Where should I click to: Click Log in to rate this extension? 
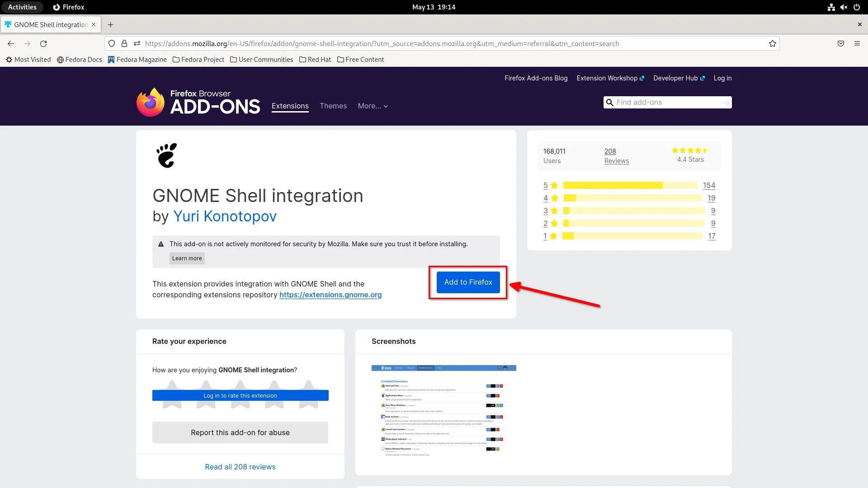click(x=240, y=395)
